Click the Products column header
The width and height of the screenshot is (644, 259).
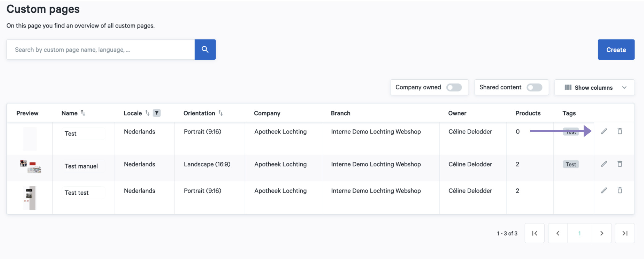(x=528, y=113)
